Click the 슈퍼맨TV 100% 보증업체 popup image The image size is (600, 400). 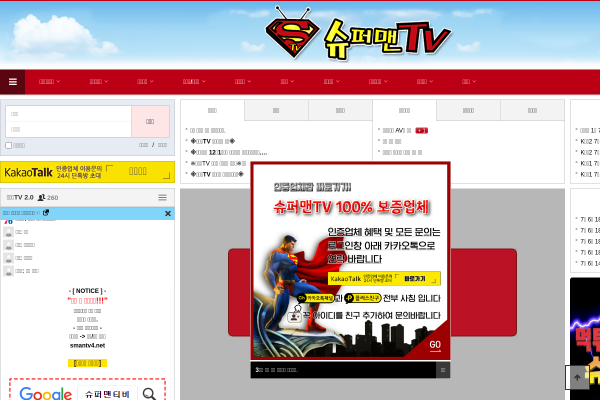click(350, 261)
